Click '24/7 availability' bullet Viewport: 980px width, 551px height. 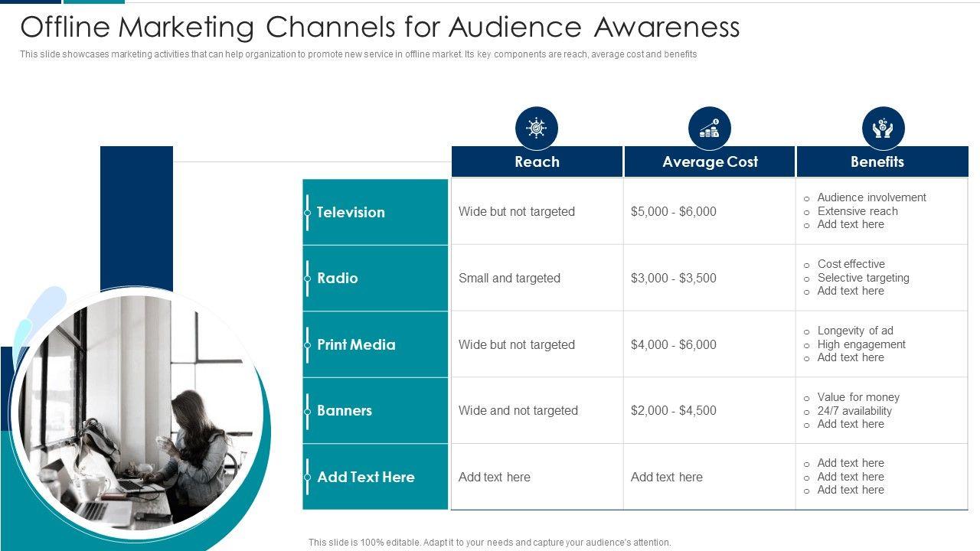tap(854, 411)
